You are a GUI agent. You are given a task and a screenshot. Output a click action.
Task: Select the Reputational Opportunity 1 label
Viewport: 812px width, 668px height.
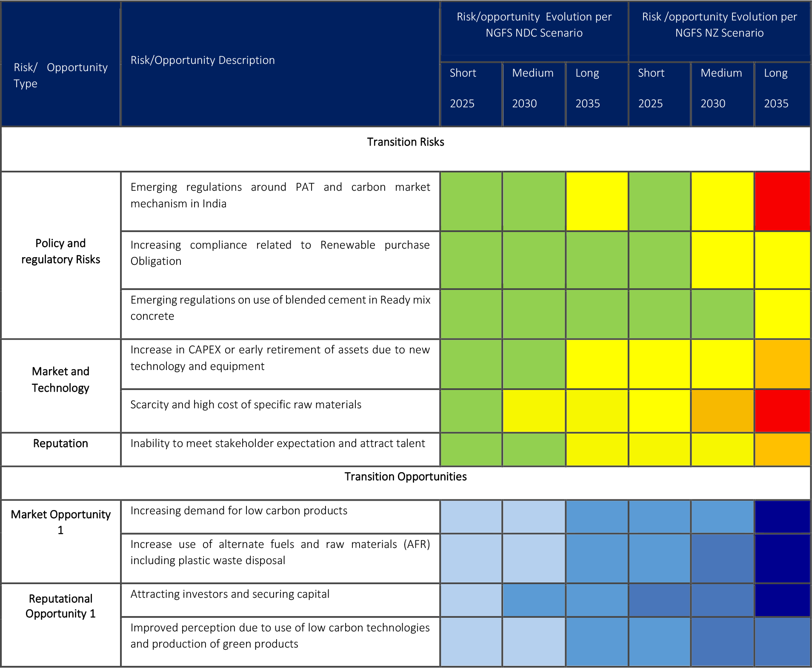click(x=60, y=606)
